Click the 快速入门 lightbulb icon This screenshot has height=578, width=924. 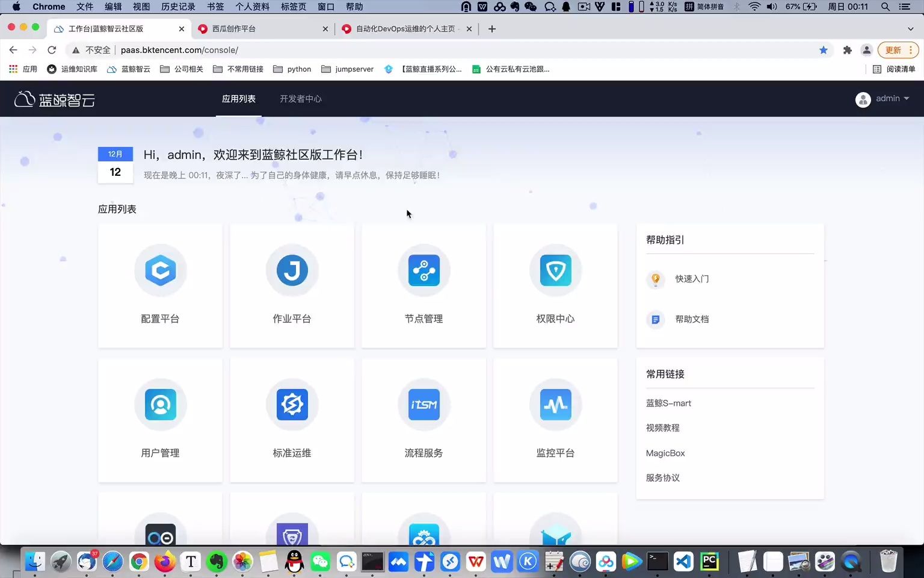[x=656, y=279]
